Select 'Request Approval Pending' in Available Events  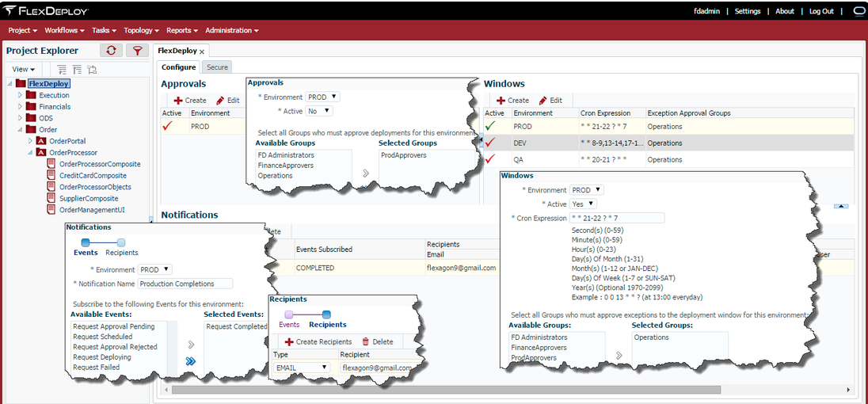(113, 326)
